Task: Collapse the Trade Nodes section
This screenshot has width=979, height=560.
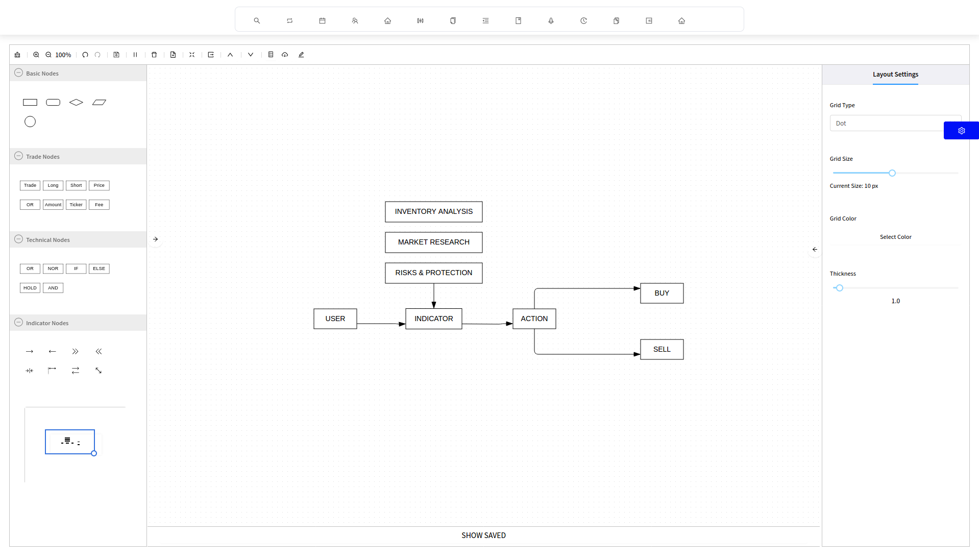Action: (x=19, y=156)
